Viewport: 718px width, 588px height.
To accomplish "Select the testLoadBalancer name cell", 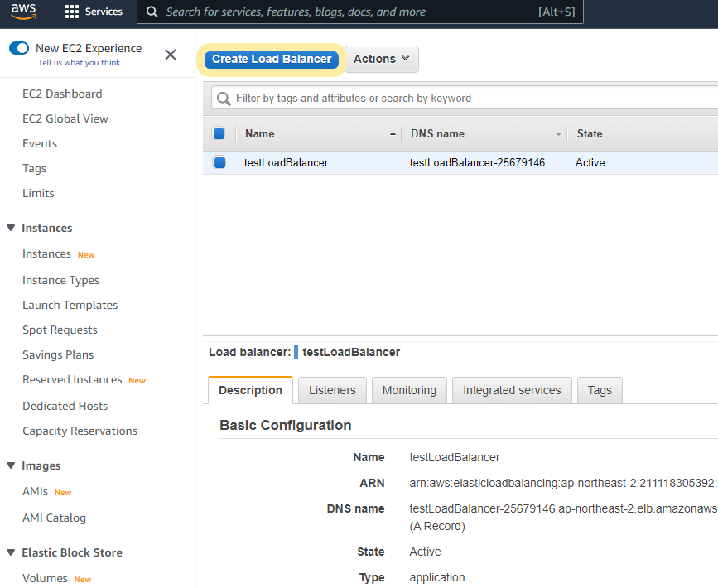I will 287,162.
